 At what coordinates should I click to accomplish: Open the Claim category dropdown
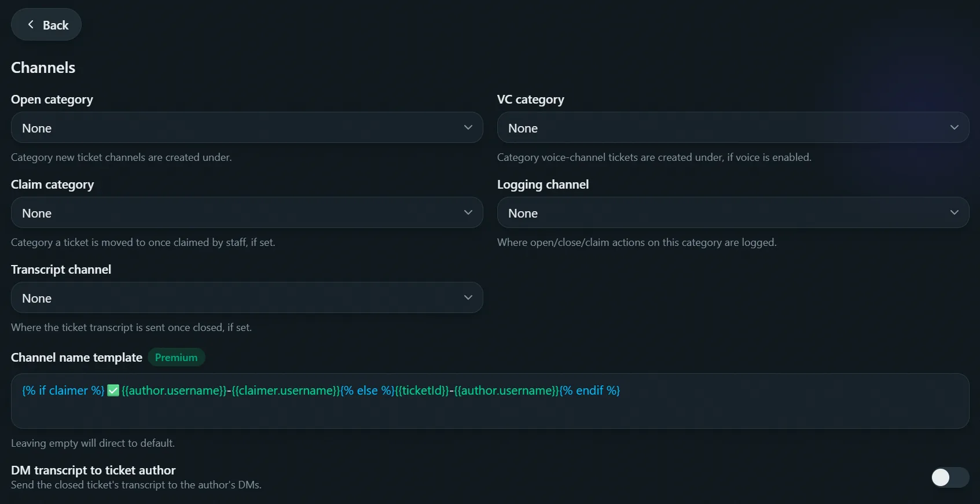point(247,212)
